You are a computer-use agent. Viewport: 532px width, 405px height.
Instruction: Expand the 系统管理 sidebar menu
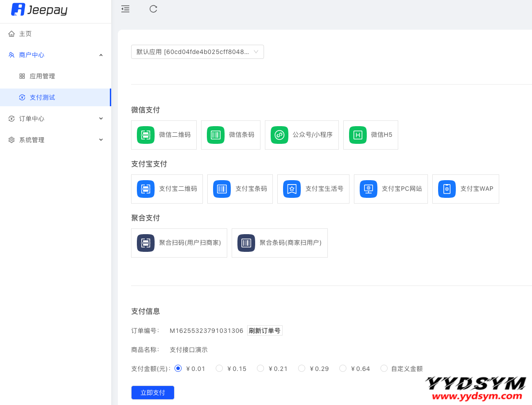pos(55,140)
